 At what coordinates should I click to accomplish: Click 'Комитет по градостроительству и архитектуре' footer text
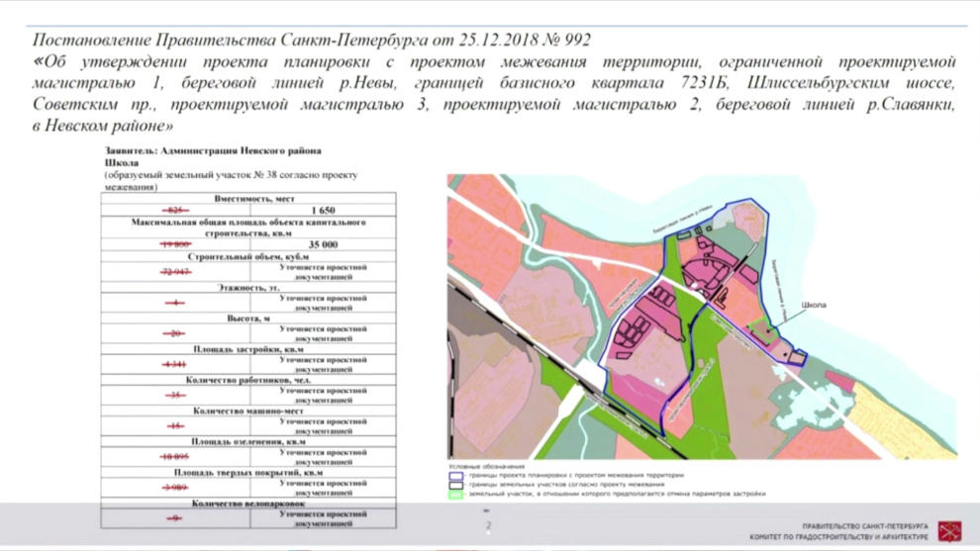point(838,537)
